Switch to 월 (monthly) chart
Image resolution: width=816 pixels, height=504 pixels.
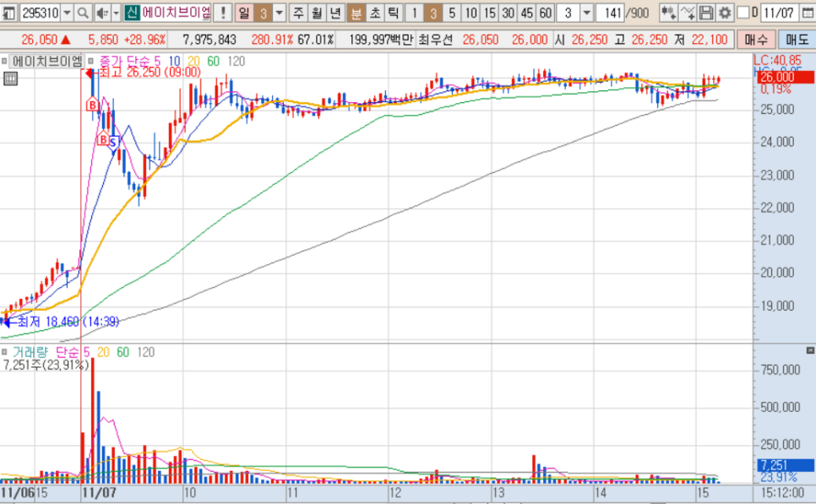click(x=317, y=13)
